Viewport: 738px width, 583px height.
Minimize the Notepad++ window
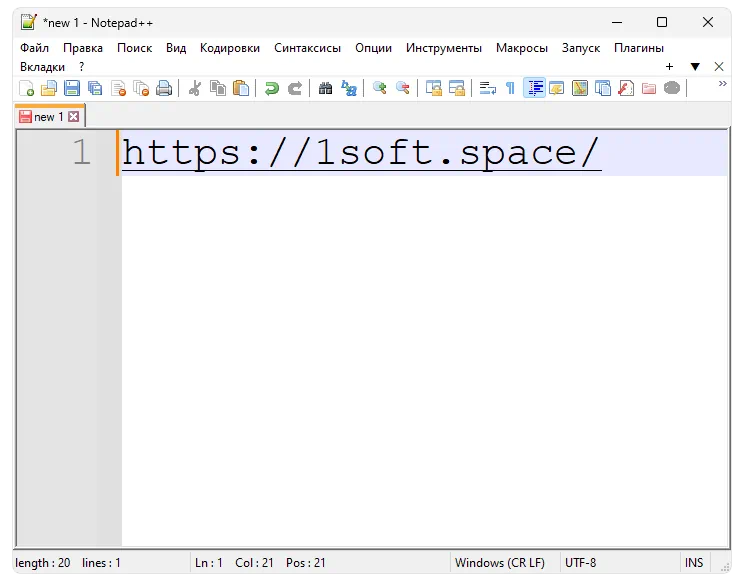coord(617,23)
